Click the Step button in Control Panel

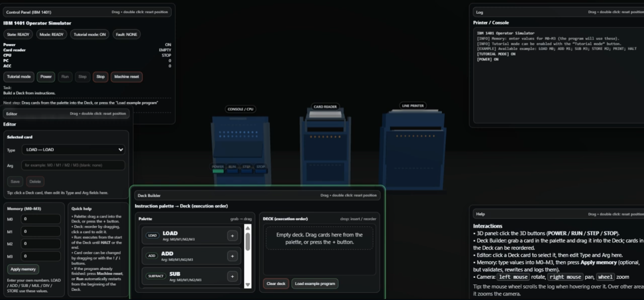click(83, 76)
